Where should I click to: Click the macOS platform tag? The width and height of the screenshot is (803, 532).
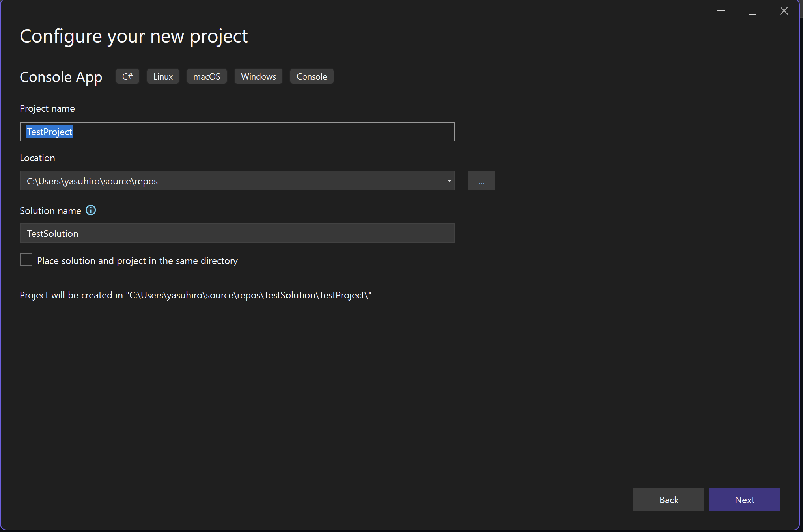click(x=207, y=76)
